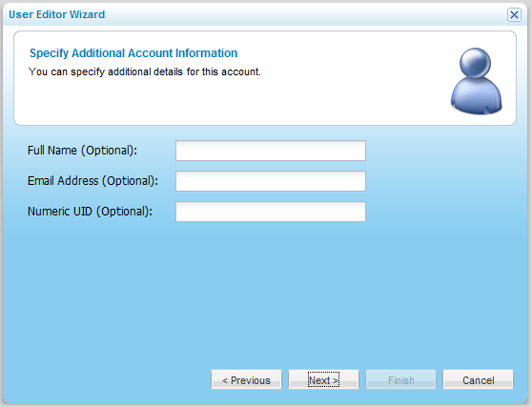Click the 'Numeric UID (Optional):' label
Viewport: 532px width, 407px height.
pyautogui.click(x=90, y=212)
